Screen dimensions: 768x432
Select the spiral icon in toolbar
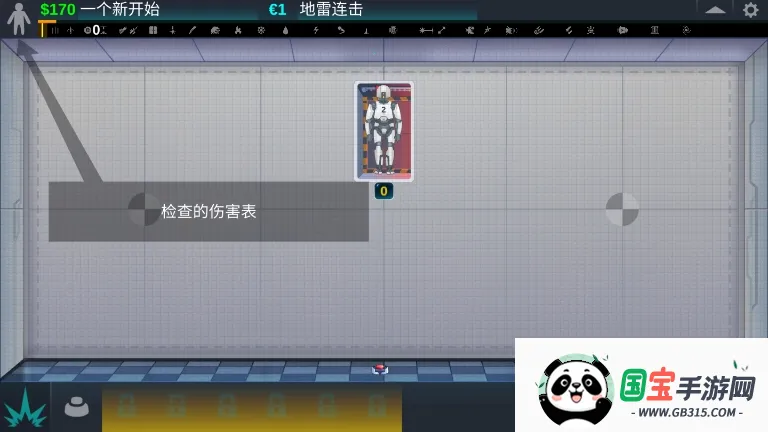tap(686, 30)
